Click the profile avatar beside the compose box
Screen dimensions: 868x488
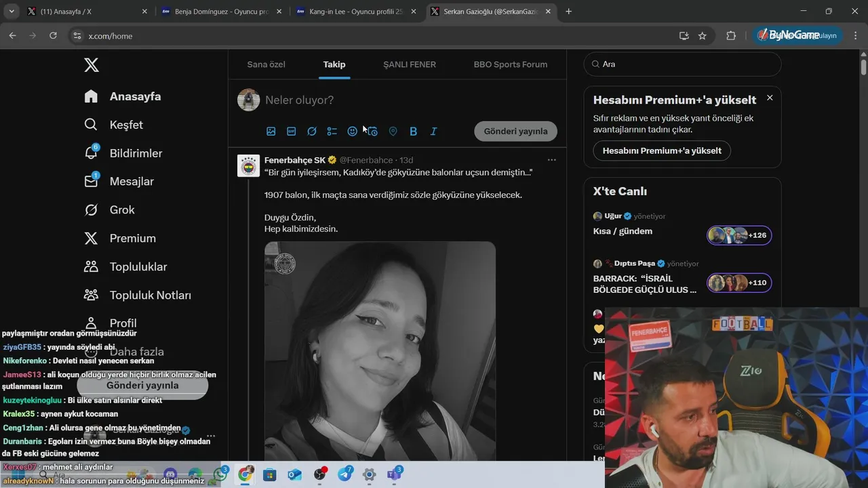coord(249,100)
